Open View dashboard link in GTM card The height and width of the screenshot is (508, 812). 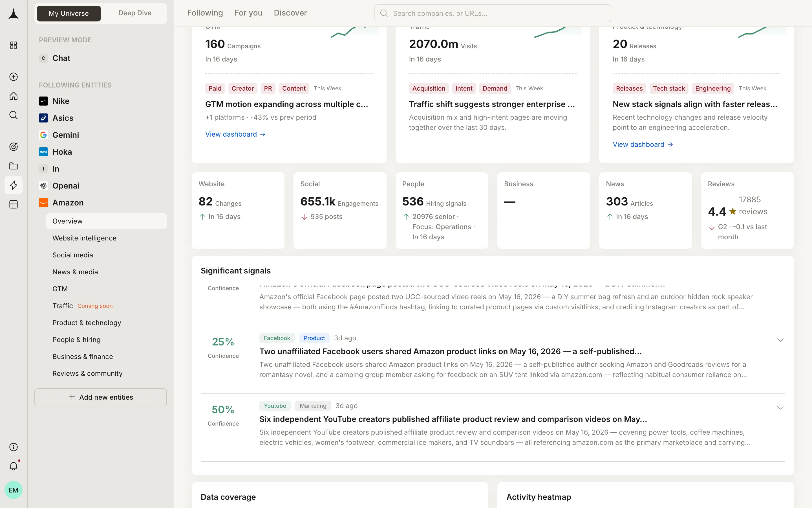point(235,134)
